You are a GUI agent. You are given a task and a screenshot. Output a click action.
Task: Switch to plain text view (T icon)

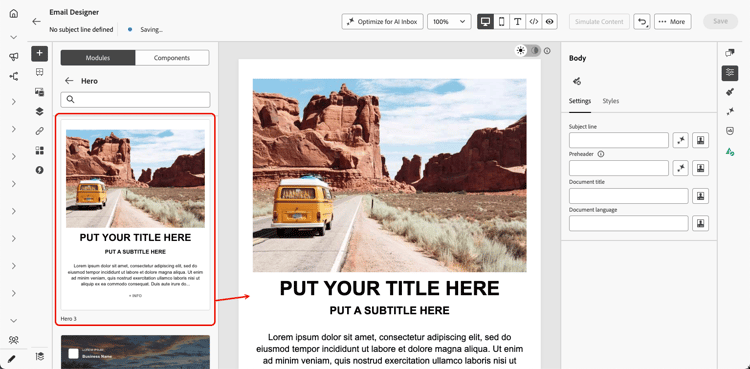click(x=518, y=22)
